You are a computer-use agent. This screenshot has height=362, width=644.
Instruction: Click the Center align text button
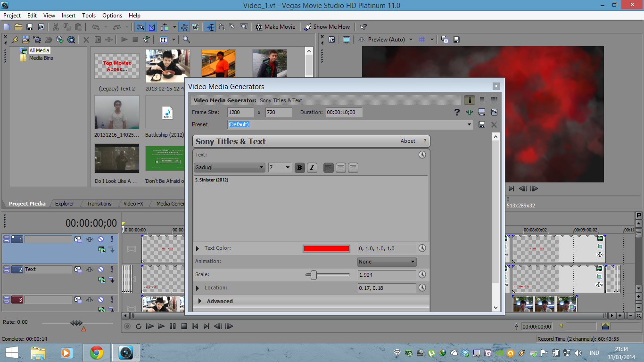pyautogui.click(x=340, y=168)
